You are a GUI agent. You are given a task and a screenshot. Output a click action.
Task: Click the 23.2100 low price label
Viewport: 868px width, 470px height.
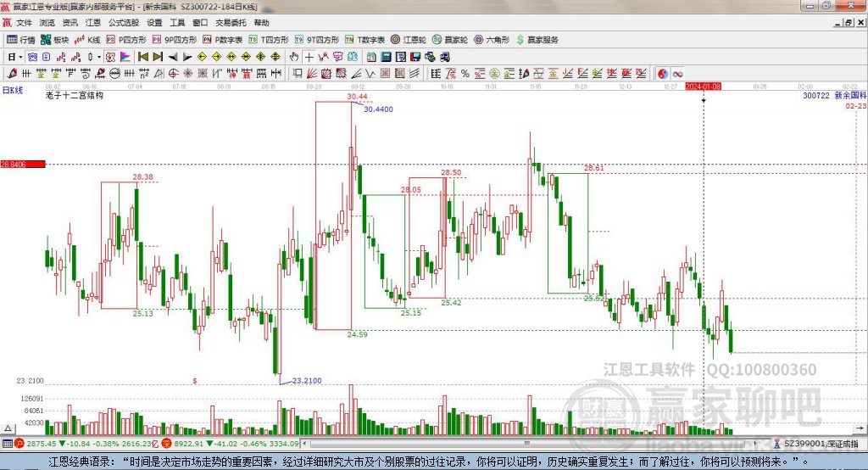click(307, 381)
